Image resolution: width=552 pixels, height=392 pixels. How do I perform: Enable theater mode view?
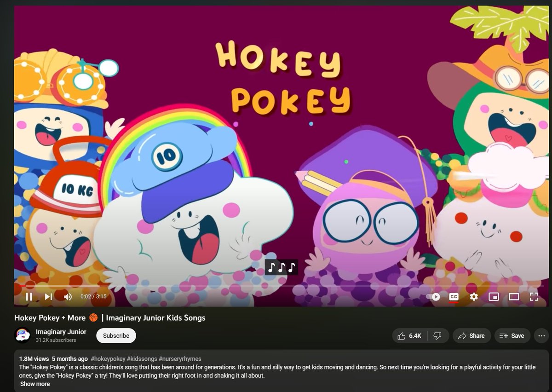tap(514, 297)
